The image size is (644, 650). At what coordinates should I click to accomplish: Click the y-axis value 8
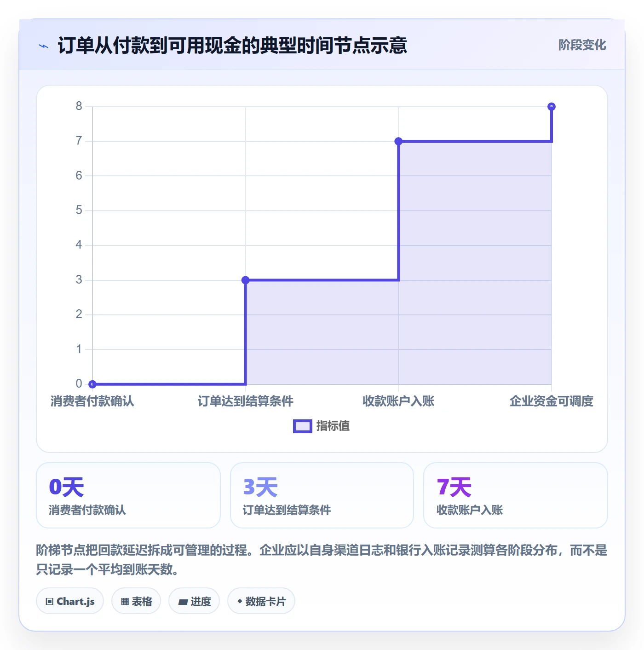tap(79, 106)
